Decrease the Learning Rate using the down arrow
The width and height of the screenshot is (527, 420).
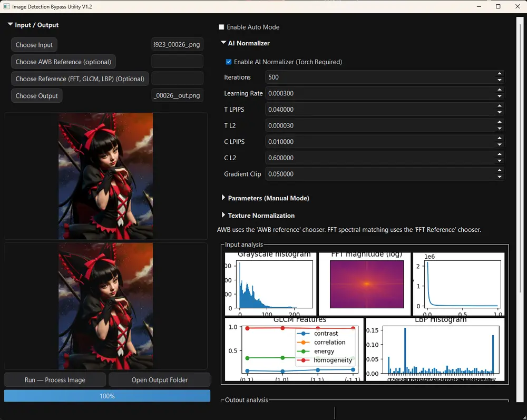coord(499,96)
